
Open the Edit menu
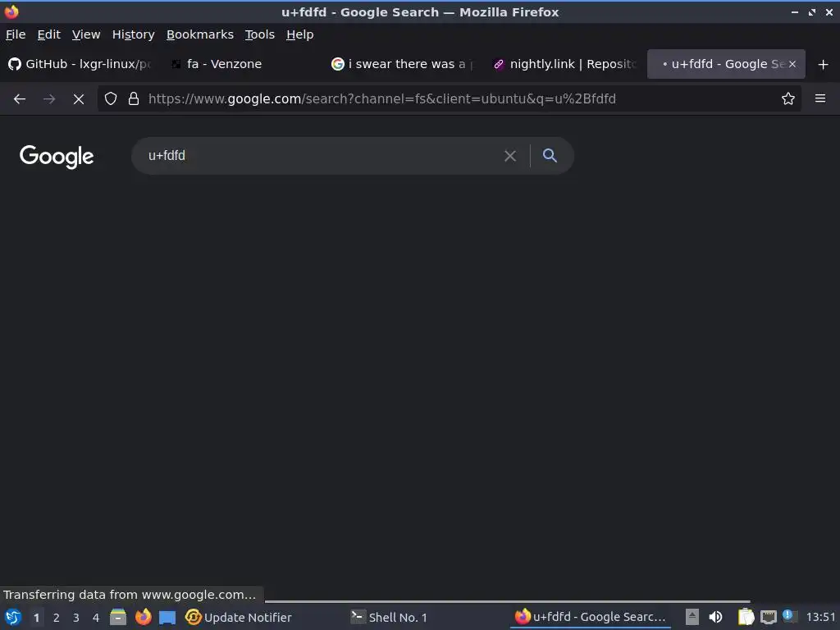48,34
